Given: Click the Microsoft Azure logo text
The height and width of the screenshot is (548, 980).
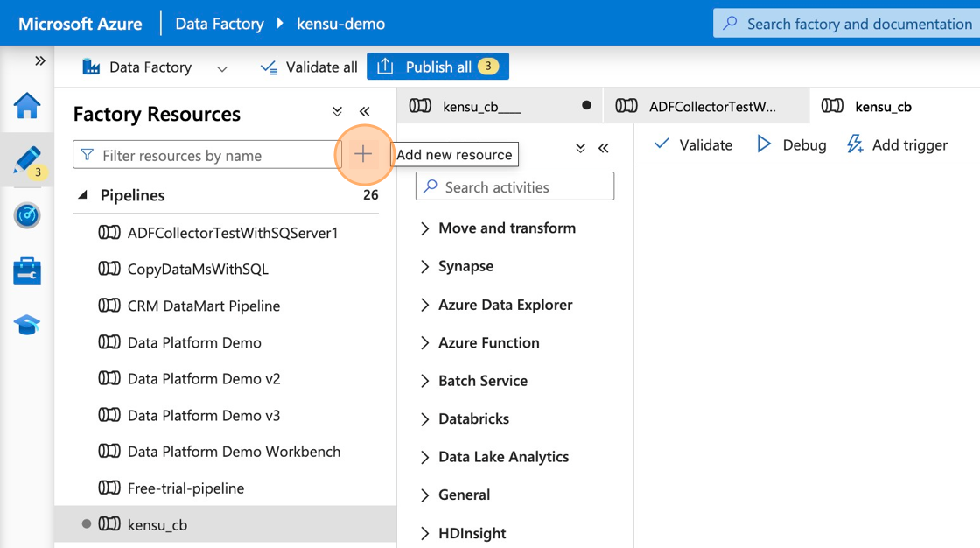Looking at the screenshot, I should 80,24.
